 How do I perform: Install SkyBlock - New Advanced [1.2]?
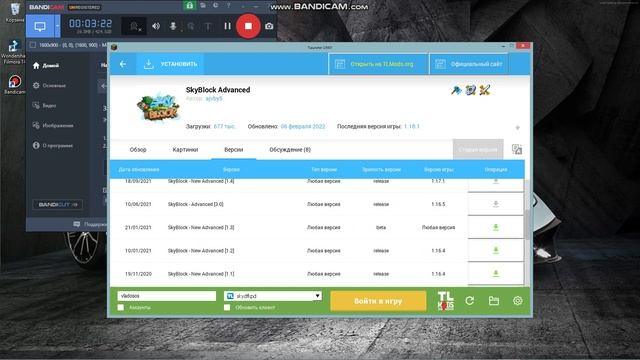(x=496, y=251)
